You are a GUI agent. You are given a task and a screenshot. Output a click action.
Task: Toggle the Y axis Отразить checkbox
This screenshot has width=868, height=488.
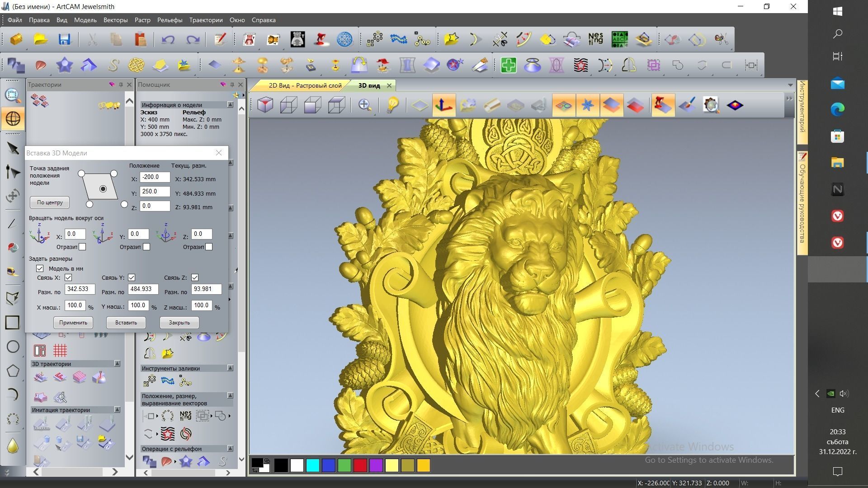pos(146,247)
